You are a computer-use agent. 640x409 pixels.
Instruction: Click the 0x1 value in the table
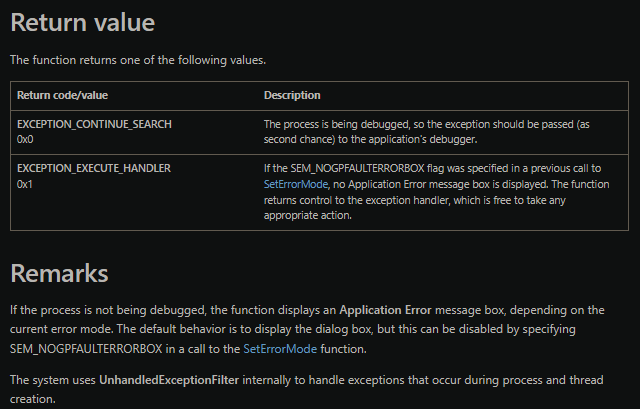[x=26, y=184]
